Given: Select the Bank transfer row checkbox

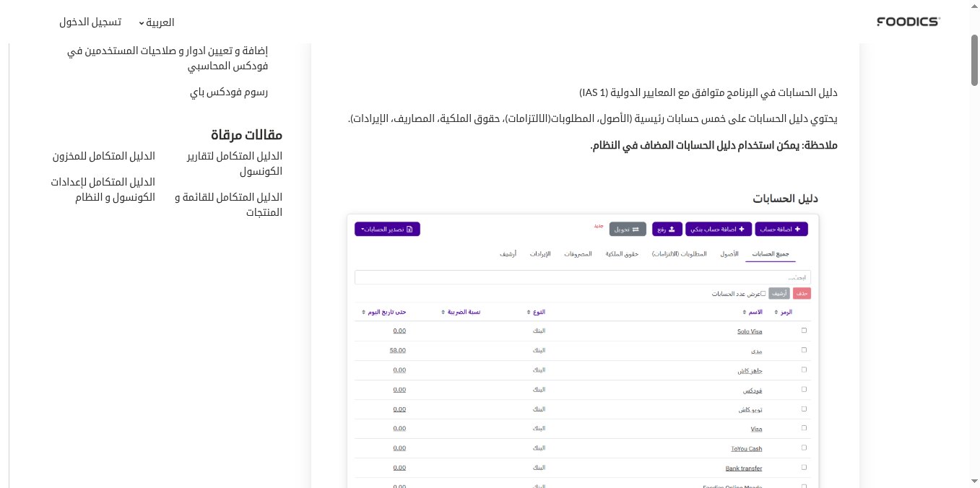Looking at the screenshot, I should pyautogui.click(x=804, y=468).
